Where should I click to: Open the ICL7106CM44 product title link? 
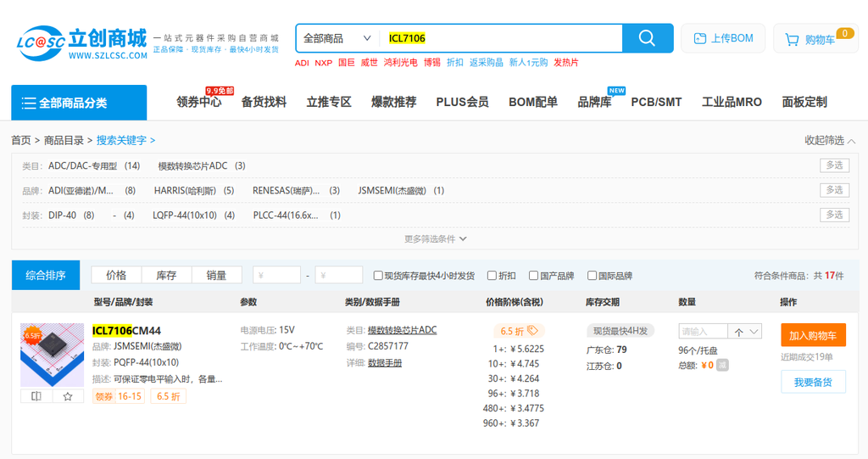pos(126,331)
